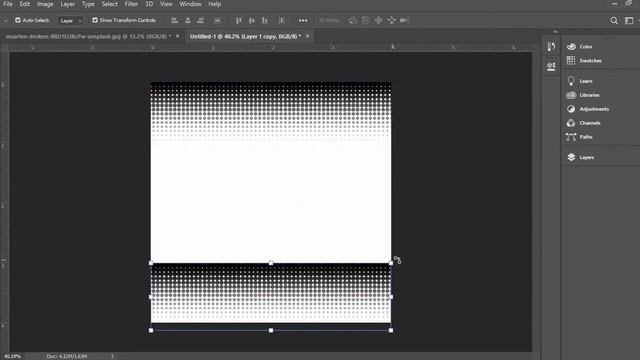Open the Help menu
The image size is (640, 360).
point(214,4)
